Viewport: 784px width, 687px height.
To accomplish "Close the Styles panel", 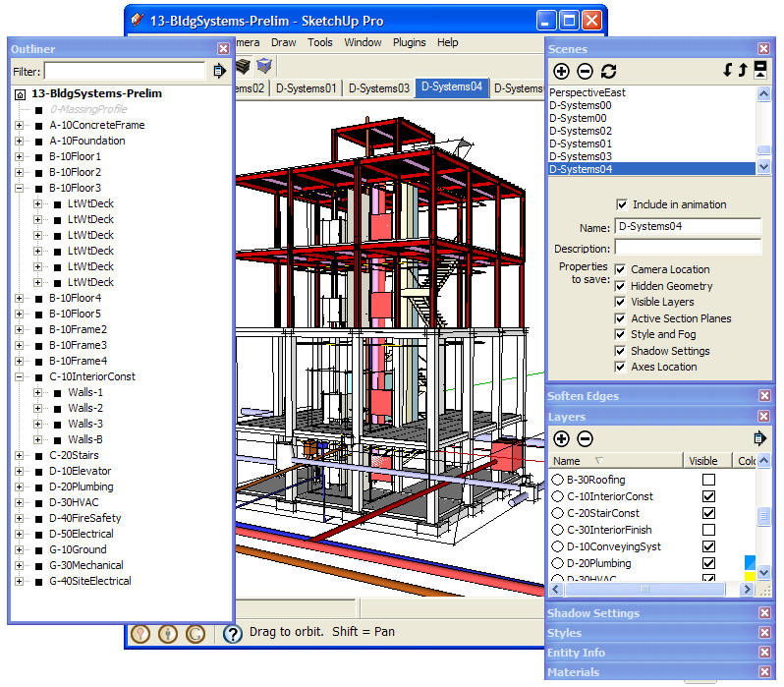I will pos(764,633).
